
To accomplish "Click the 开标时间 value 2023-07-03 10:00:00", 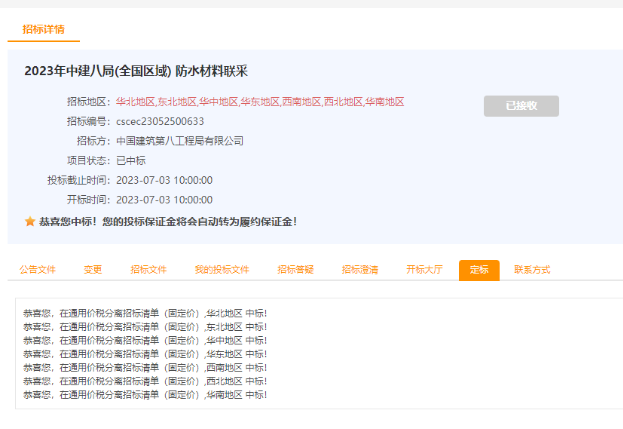I will (164, 199).
